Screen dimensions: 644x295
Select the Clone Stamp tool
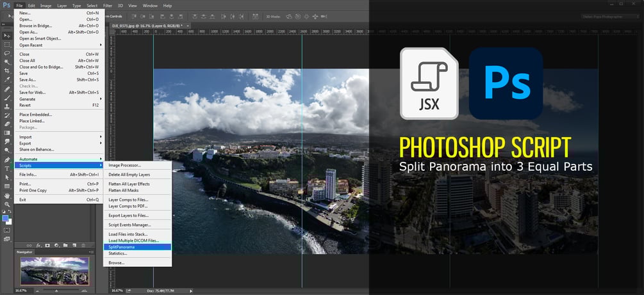[7, 106]
